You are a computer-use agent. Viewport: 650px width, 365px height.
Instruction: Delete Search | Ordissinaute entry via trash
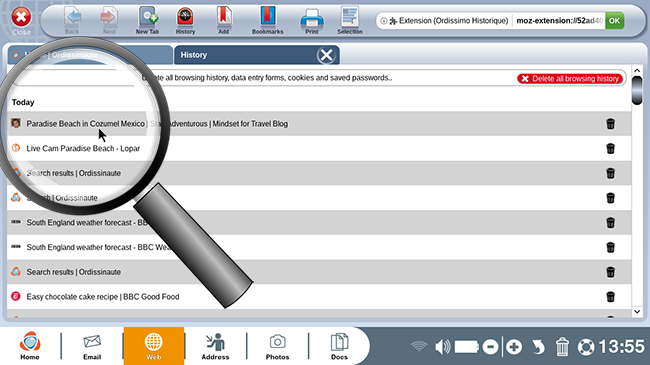610,198
